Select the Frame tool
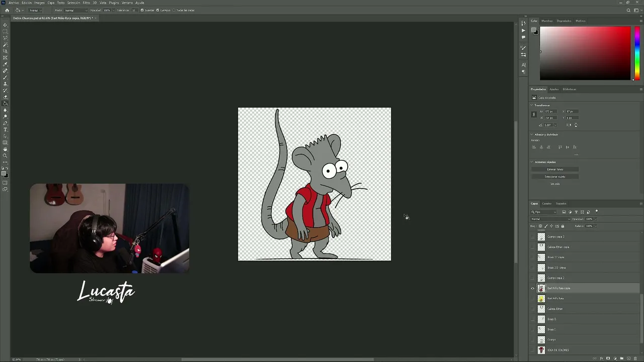Image resolution: width=644 pixels, height=362 pixels. tap(6, 57)
